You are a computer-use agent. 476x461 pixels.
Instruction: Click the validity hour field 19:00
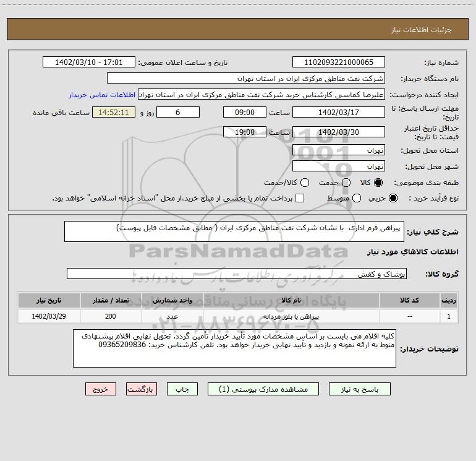[245, 132]
